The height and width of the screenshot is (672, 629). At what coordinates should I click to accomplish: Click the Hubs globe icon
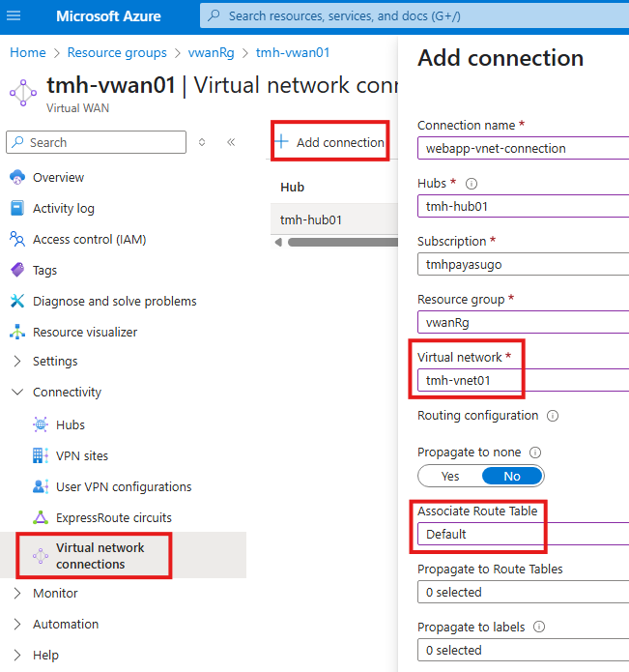(41, 424)
